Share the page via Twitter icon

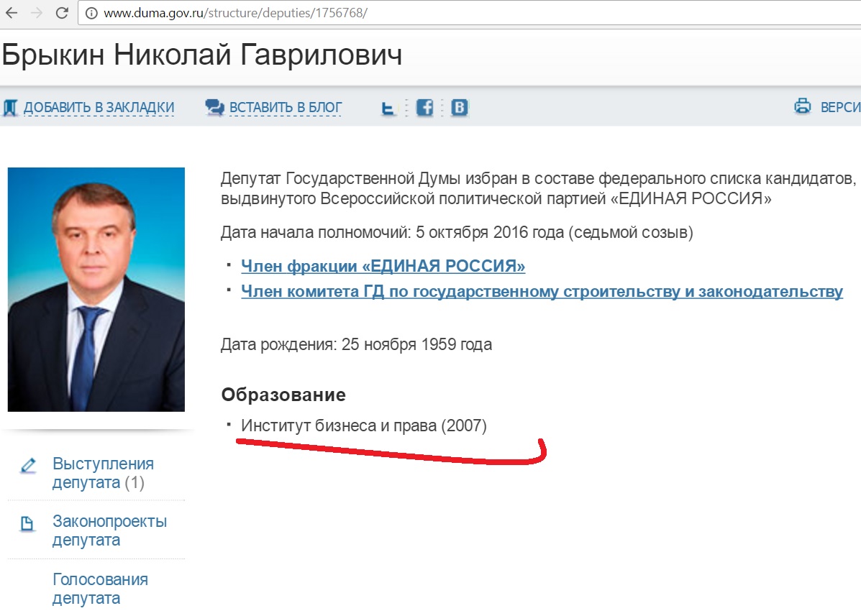click(389, 109)
